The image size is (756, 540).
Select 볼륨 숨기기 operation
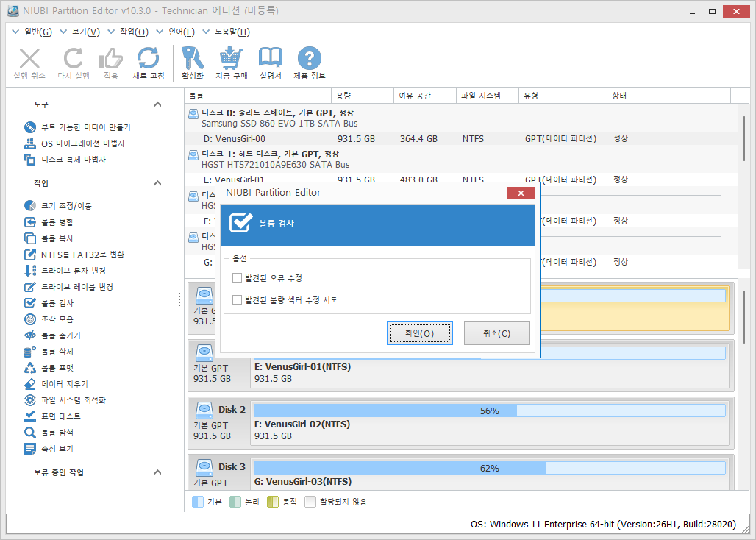click(x=52, y=335)
